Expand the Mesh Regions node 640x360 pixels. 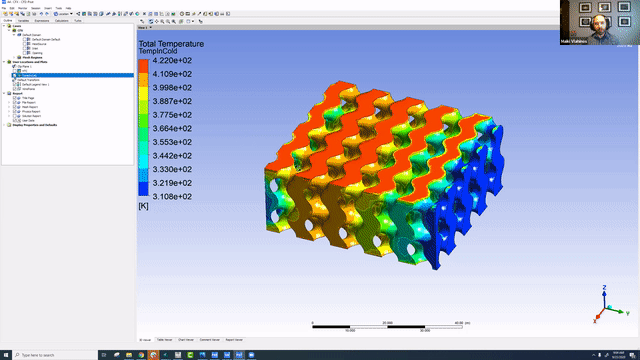coord(14,58)
